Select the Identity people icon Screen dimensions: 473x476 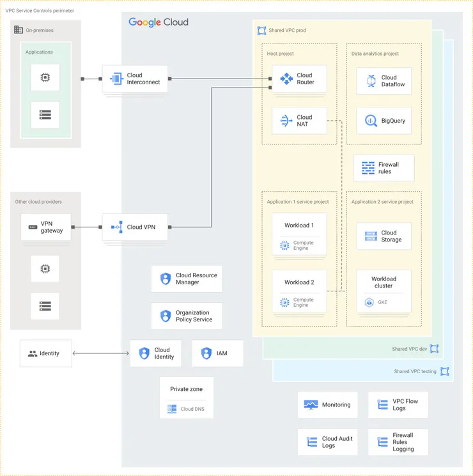pyautogui.click(x=33, y=353)
